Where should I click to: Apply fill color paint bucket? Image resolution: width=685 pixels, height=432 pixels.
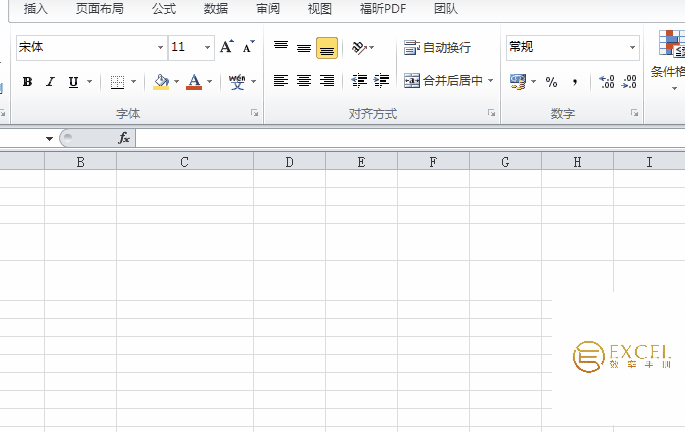[161, 82]
